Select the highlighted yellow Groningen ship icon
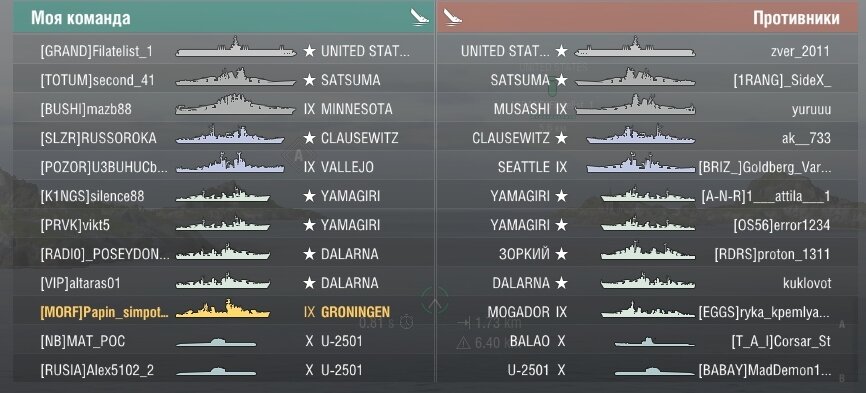The image size is (866, 393). [x=223, y=309]
